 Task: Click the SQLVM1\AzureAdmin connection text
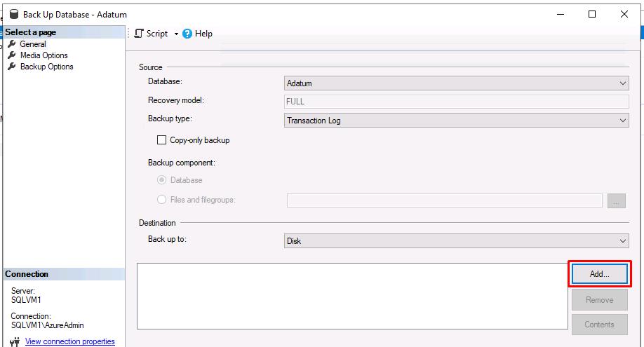[47, 325]
